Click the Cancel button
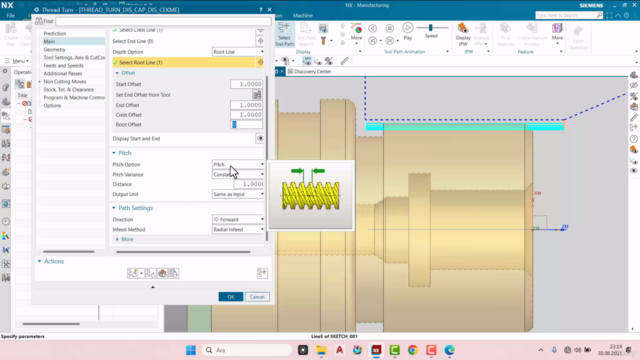The height and width of the screenshot is (360, 640). click(x=257, y=297)
